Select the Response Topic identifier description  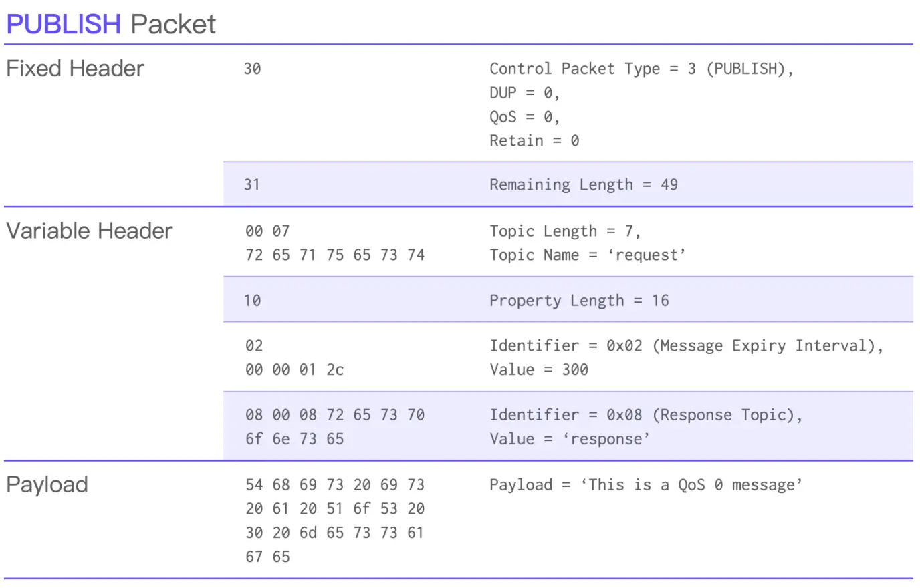pyautogui.click(x=646, y=415)
